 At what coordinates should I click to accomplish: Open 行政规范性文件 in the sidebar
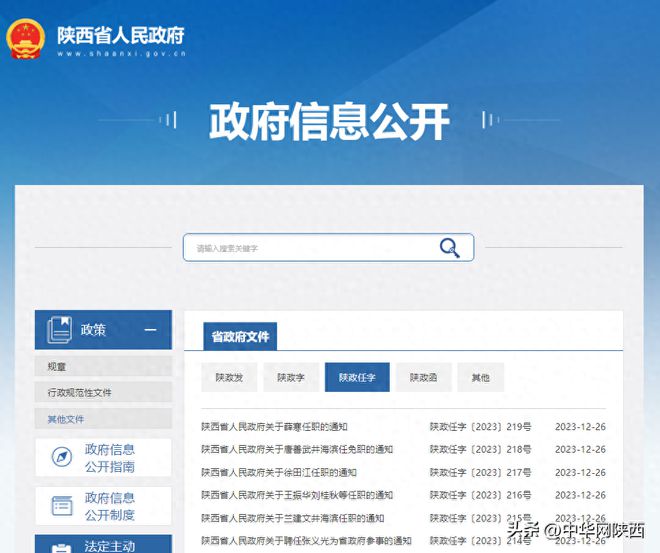[x=80, y=393]
